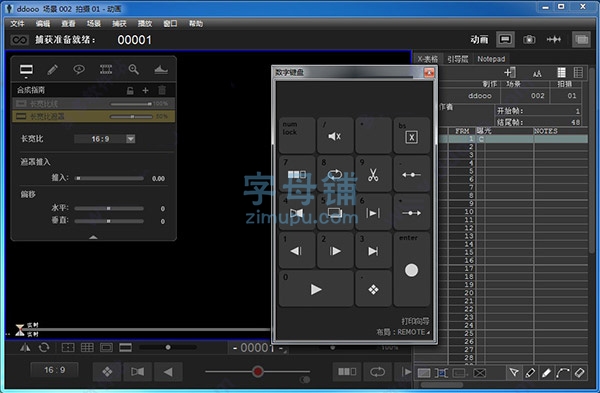Add a new composition guide with plus icon
This screenshot has width=600, height=393.
coord(145,91)
